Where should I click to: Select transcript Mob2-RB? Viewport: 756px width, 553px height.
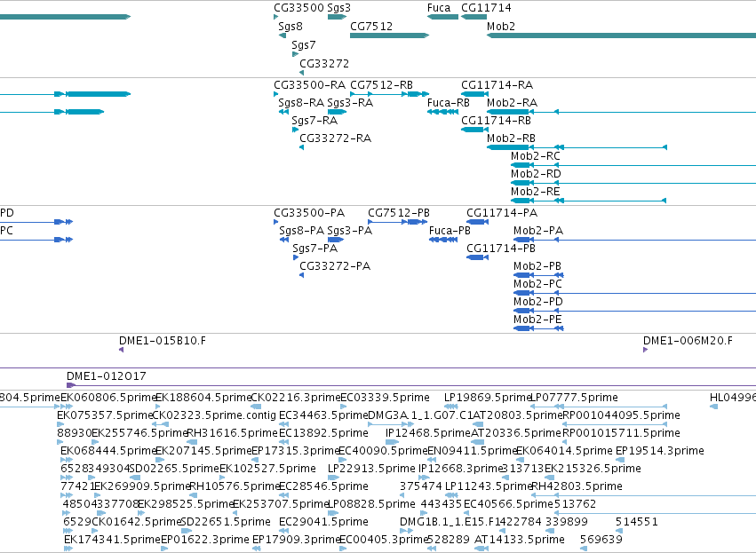(511, 138)
